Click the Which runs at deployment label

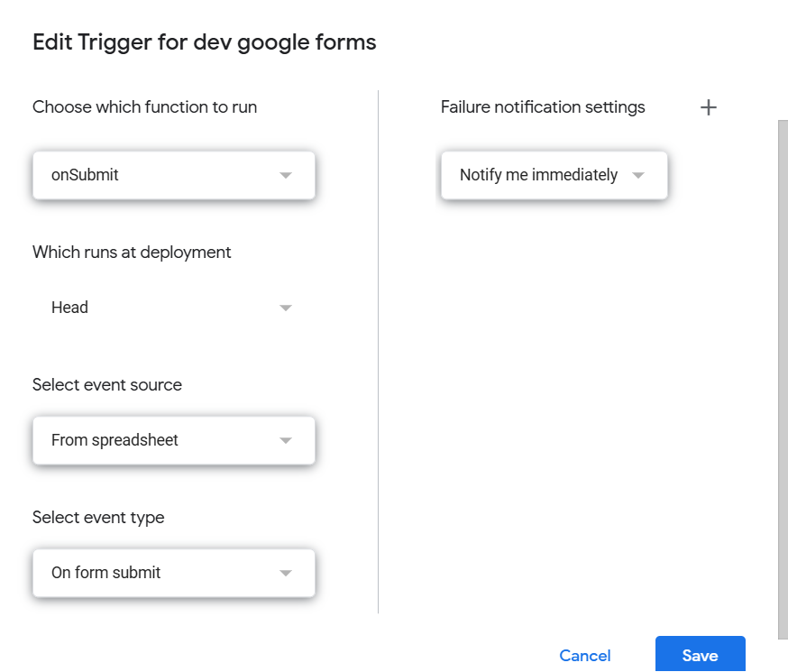(132, 253)
